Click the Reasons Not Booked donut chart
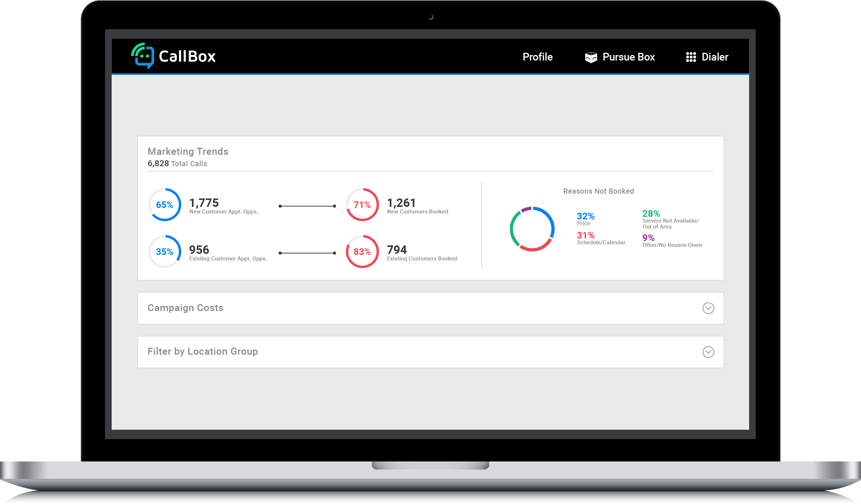Viewport: 861px width, 504px height. coord(532,229)
